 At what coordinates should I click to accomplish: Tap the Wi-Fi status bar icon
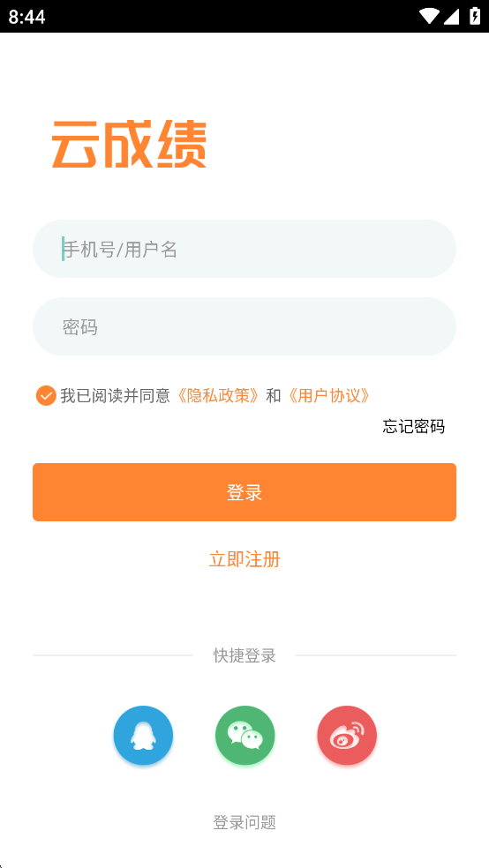pyautogui.click(x=429, y=16)
